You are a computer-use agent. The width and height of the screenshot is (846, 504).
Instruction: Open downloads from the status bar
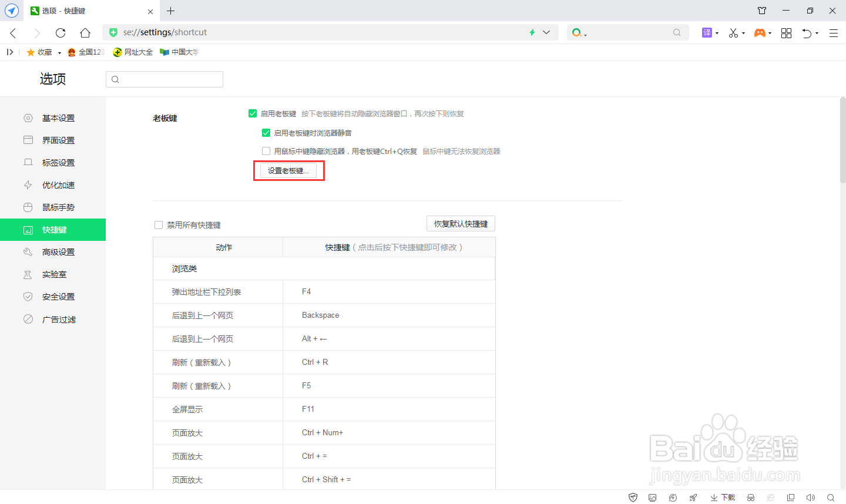(723, 498)
